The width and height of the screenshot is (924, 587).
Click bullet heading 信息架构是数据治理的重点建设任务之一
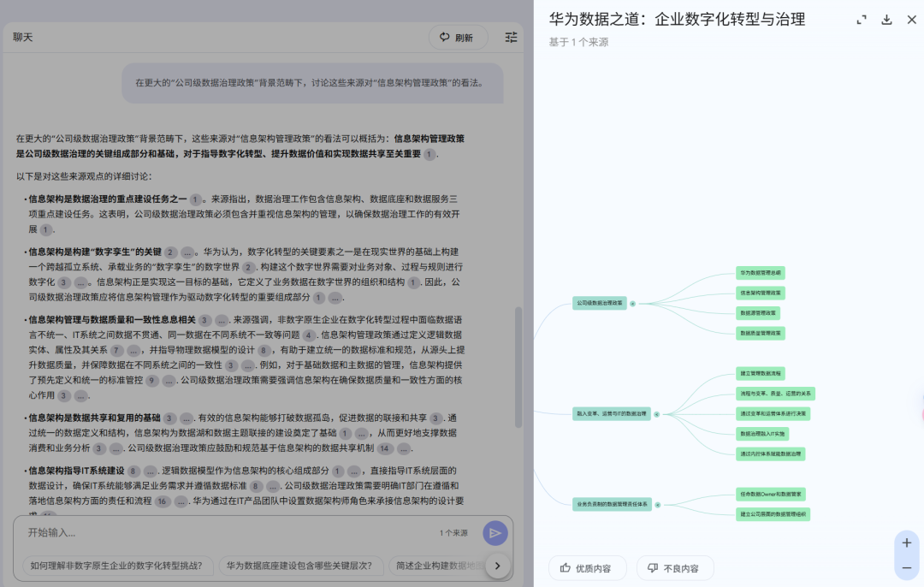point(108,199)
